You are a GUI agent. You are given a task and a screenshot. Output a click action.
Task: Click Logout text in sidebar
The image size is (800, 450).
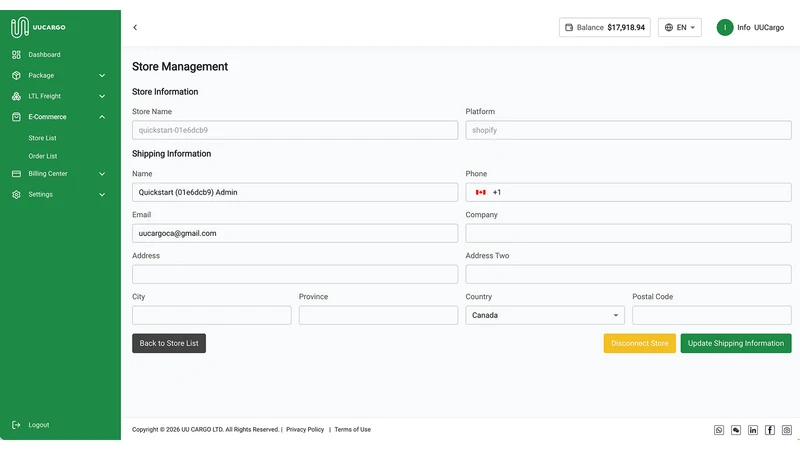tap(39, 424)
